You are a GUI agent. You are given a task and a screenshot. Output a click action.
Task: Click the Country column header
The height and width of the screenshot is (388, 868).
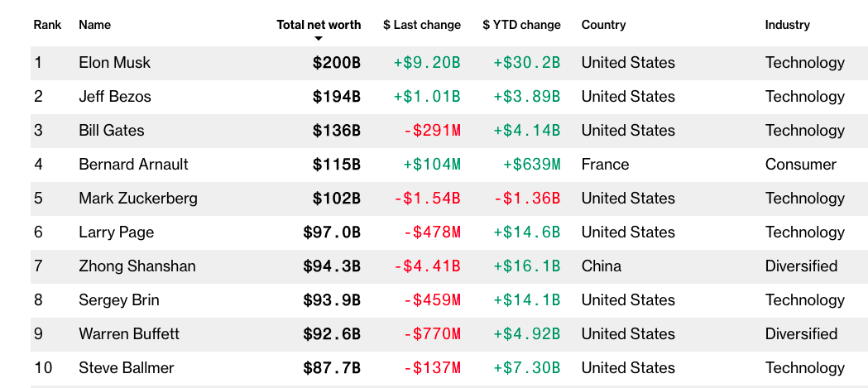(603, 25)
